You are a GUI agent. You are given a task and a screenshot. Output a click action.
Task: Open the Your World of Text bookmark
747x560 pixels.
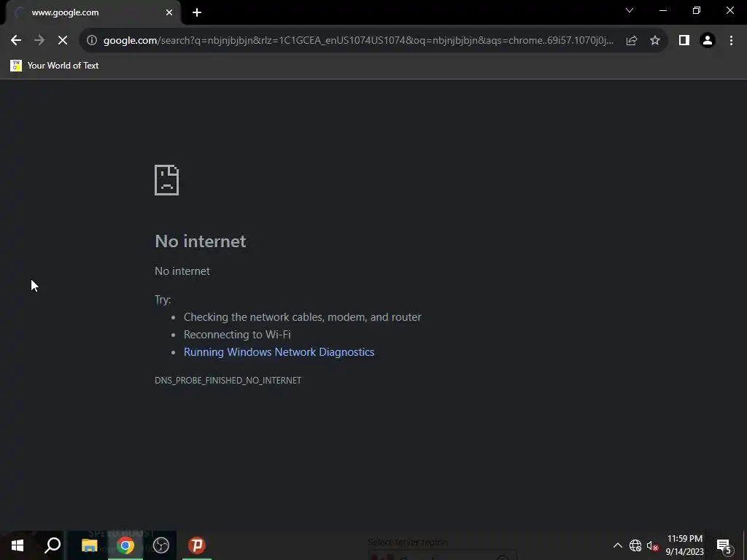(54, 66)
